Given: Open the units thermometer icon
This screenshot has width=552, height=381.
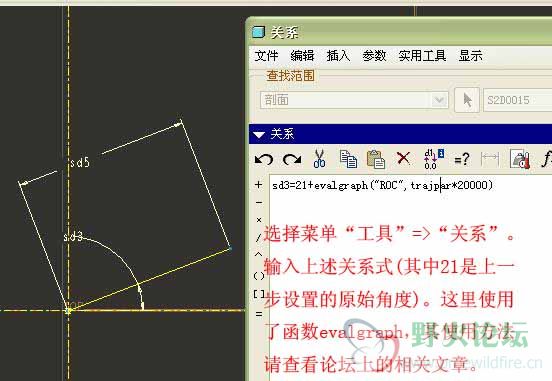Looking at the screenshot, I should [520, 159].
